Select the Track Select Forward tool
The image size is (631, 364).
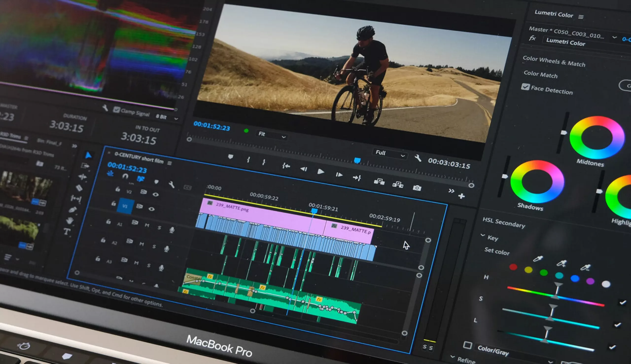[x=85, y=166]
